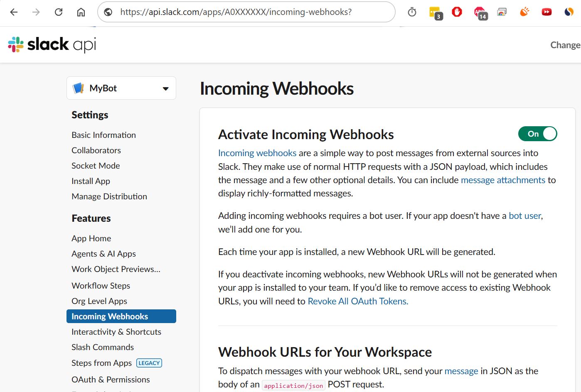Viewport: 581px width, 392px height.
Task: Open Collaborators in sidebar
Action: click(x=96, y=150)
